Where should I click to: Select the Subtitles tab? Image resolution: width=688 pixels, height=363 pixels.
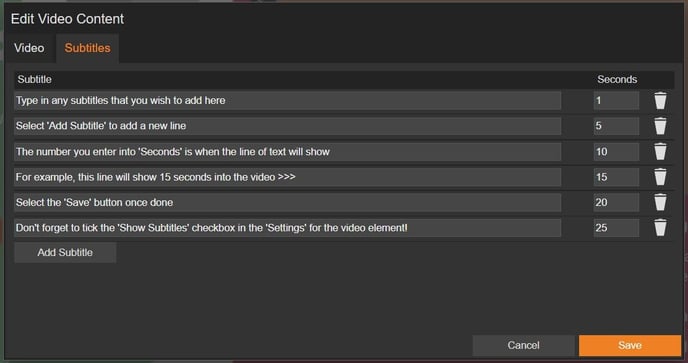coord(87,48)
